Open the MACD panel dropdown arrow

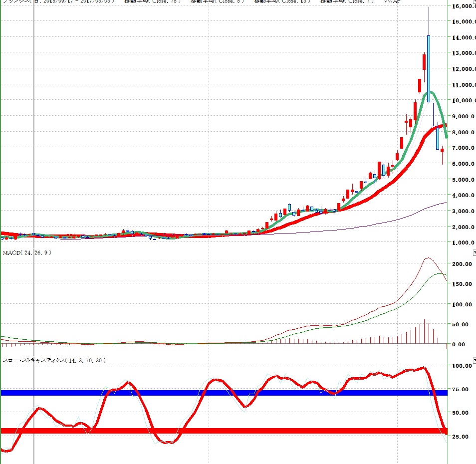pos(474,253)
